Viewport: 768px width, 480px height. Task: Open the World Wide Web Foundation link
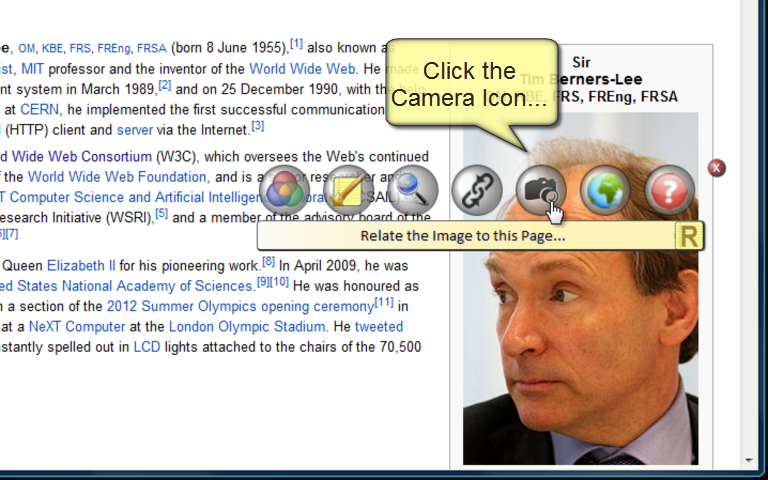tap(117, 177)
